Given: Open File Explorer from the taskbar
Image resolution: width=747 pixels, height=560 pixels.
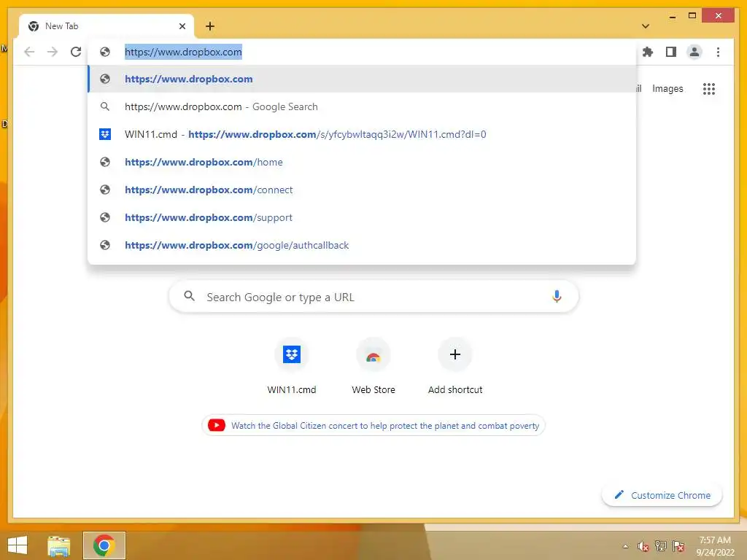Looking at the screenshot, I should [x=58, y=545].
